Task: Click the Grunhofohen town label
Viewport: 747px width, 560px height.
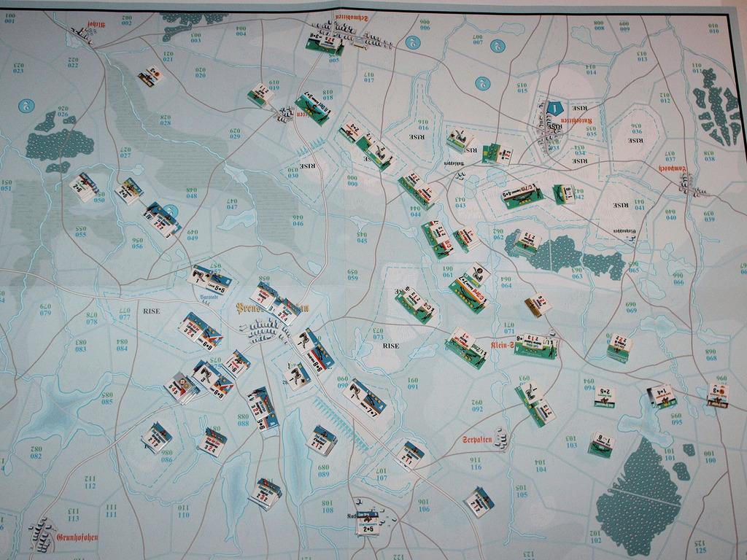Action: [x=76, y=538]
